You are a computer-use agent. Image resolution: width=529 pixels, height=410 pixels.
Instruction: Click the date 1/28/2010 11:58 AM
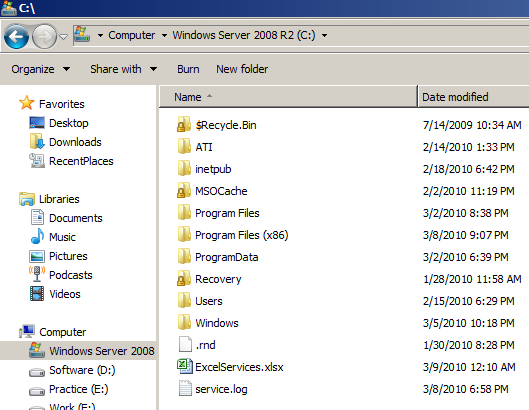472,279
